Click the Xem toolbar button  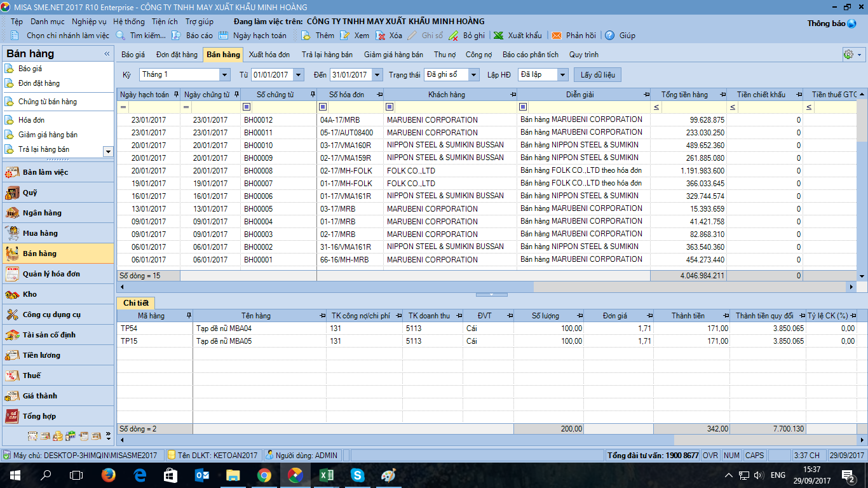tap(355, 36)
